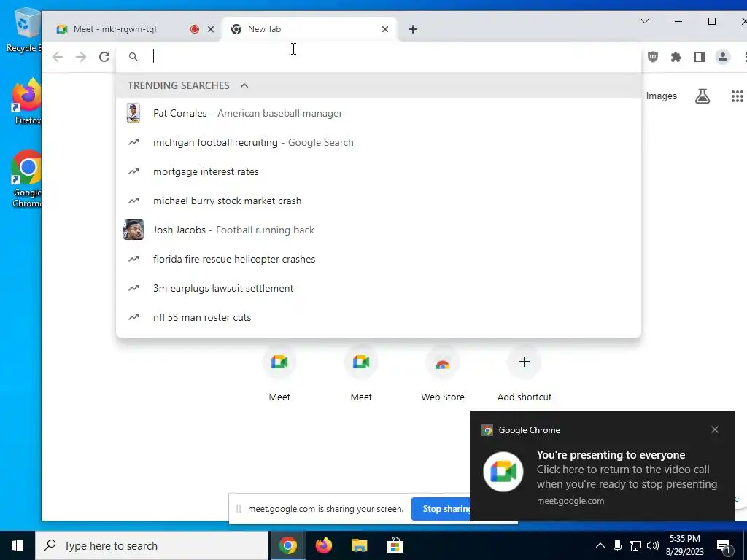Click the taskbar search box
747x560 pixels.
point(152,545)
